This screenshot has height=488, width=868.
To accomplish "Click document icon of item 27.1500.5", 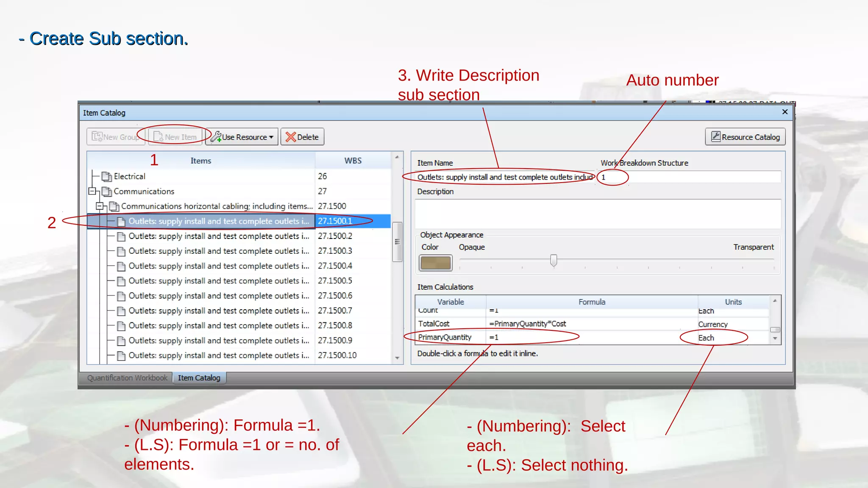I will point(121,281).
